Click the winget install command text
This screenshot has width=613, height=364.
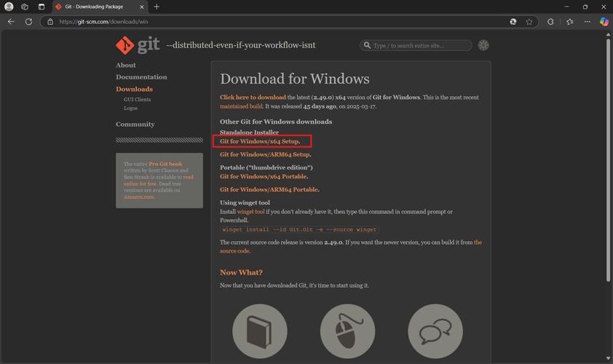(299, 230)
